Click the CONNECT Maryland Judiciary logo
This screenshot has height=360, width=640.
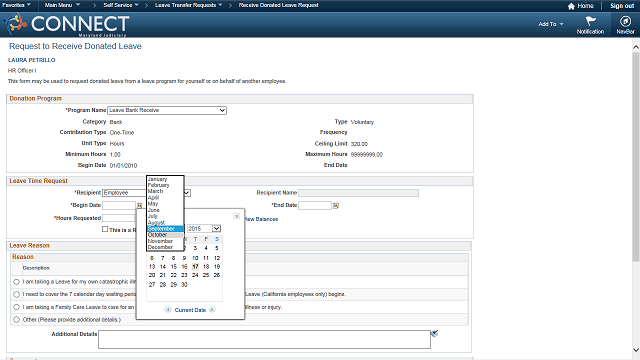click(67, 24)
